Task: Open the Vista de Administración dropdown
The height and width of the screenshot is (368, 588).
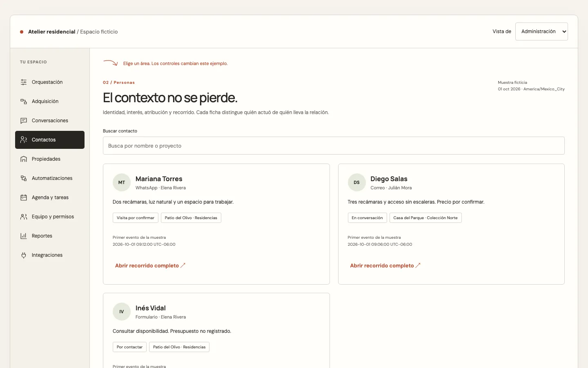Action: pos(541,31)
